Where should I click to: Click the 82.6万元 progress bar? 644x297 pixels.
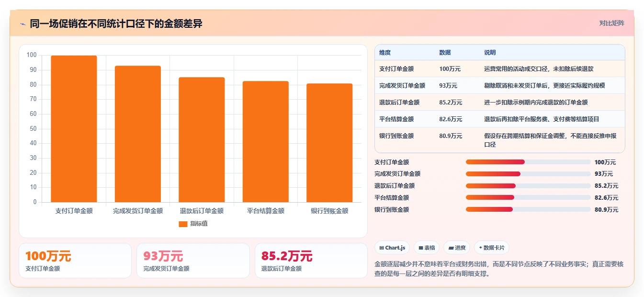click(528, 197)
